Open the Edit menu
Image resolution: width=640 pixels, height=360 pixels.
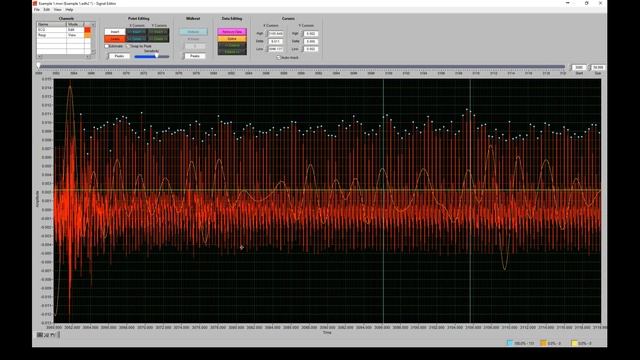point(47,9)
